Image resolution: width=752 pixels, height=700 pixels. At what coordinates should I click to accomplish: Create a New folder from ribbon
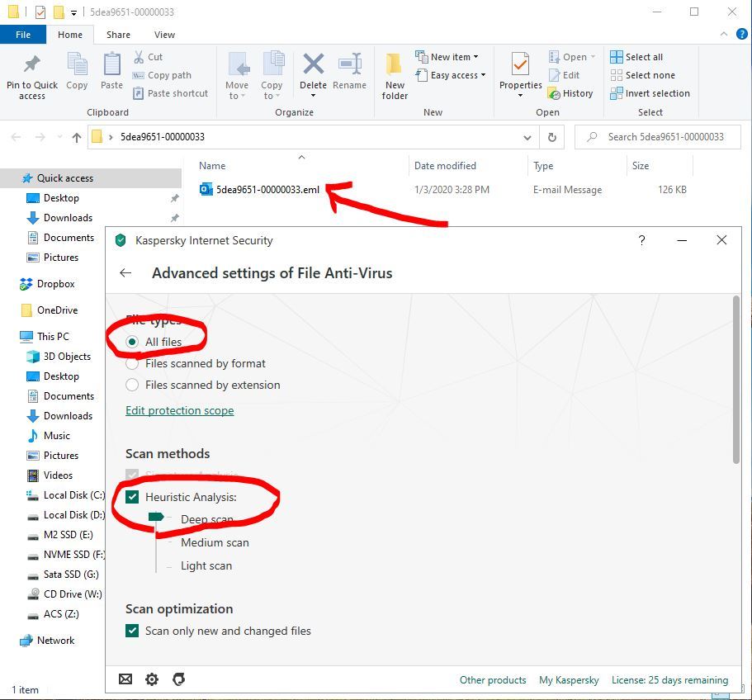click(395, 74)
